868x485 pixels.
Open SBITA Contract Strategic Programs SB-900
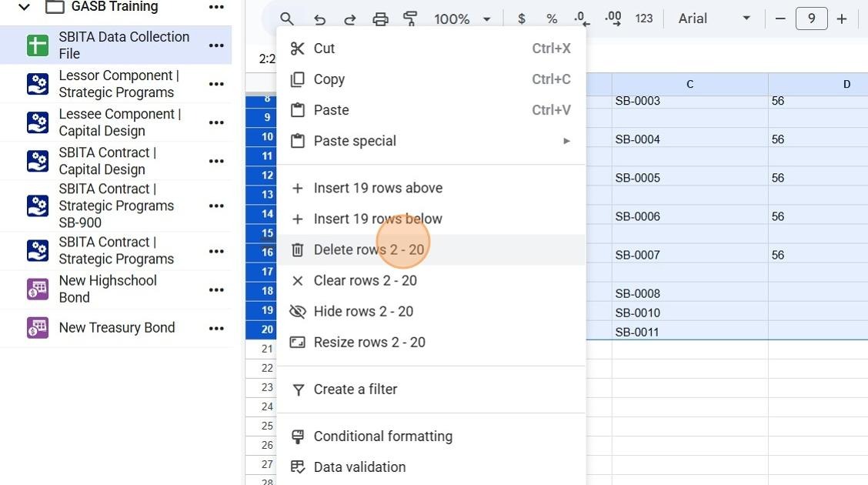[115, 206]
